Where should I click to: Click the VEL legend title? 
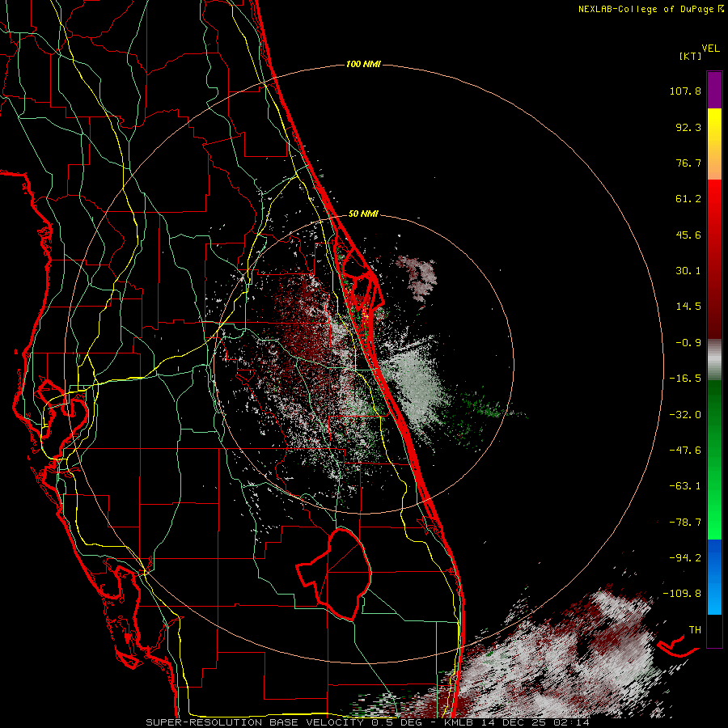(710, 49)
